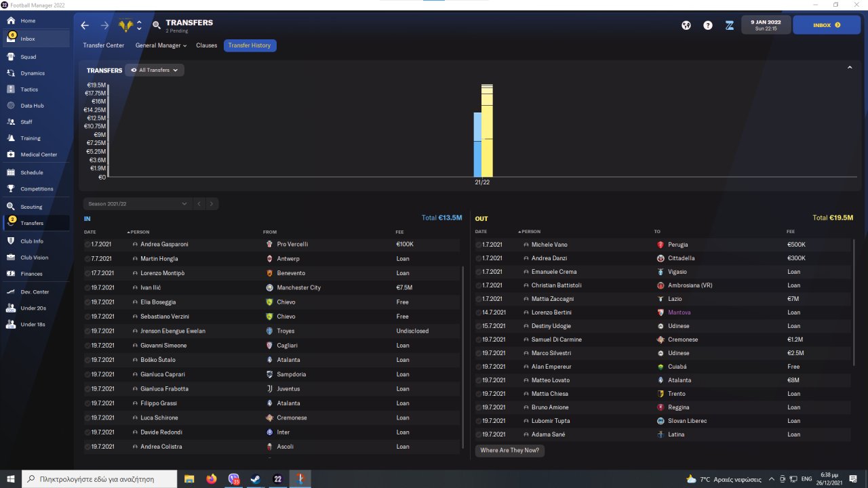Click the blue Z logo icon
This screenshot has width=868, height=488.
[730, 25]
